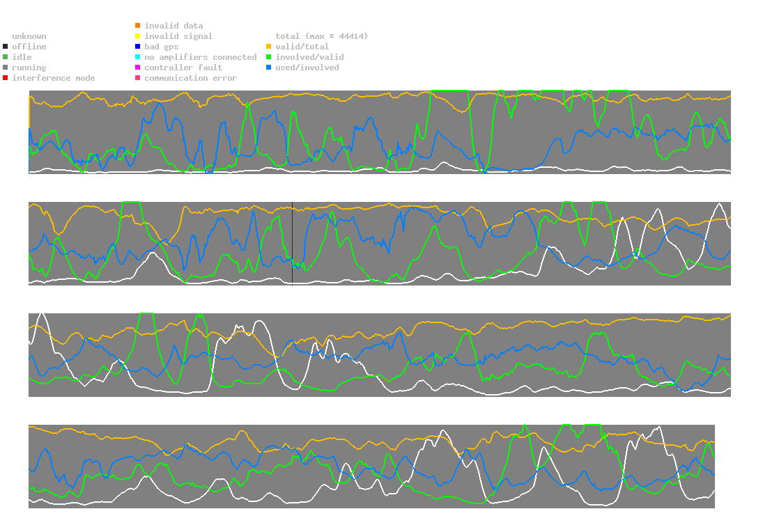Image resolution: width=763 pixels, height=532 pixels.
Task: Click the green idle legend swatch
Action: [6, 57]
